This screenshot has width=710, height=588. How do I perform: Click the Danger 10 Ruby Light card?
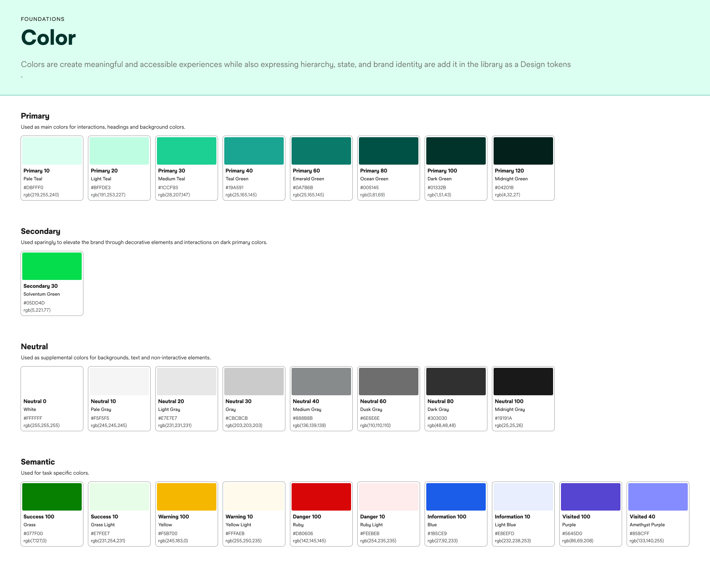pyautogui.click(x=388, y=514)
